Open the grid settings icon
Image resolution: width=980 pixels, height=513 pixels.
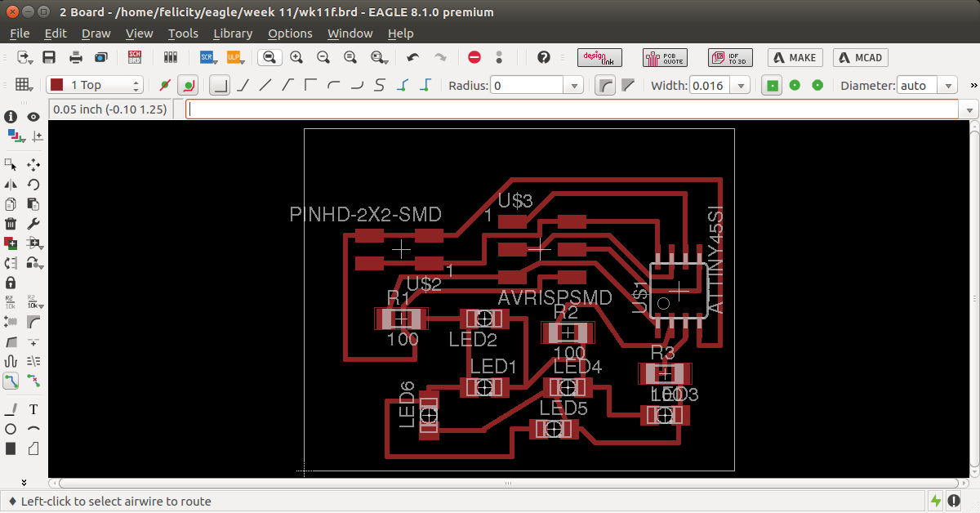[x=24, y=85]
